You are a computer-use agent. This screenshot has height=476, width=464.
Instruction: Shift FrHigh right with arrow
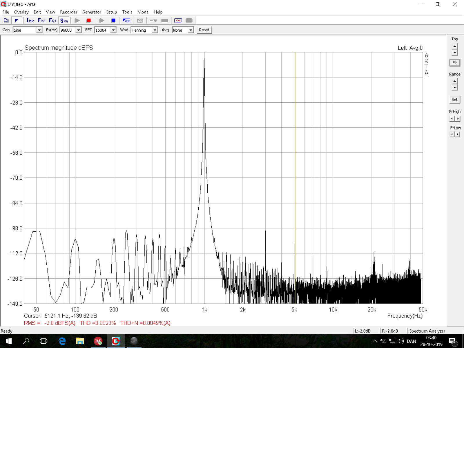tap(458, 118)
